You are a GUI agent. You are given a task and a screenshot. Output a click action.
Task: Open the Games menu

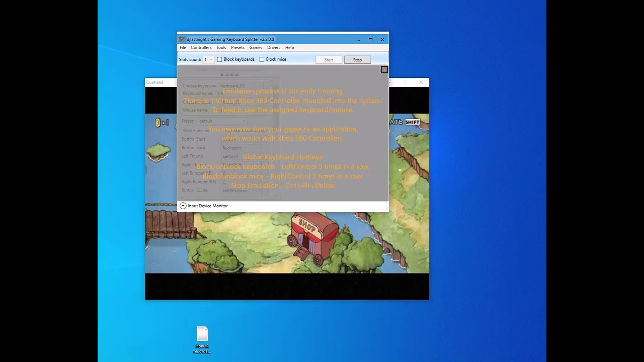click(x=256, y=48)
